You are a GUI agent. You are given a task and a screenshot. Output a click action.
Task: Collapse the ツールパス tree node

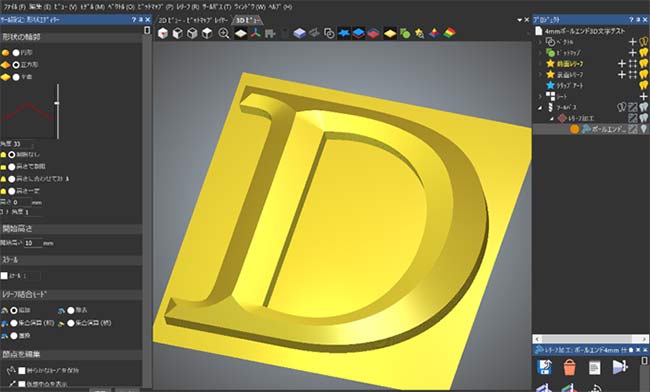point(540,108)
